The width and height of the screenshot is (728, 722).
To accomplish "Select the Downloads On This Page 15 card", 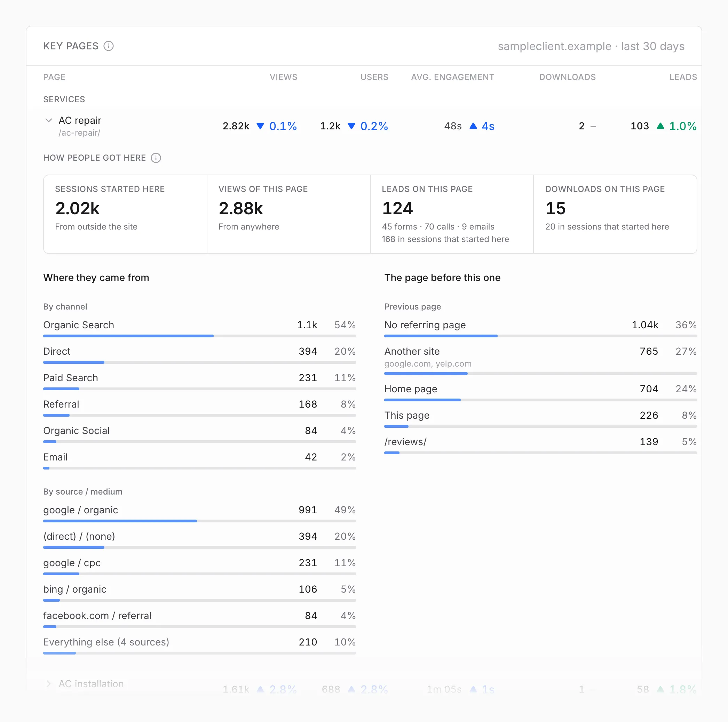I will pos(615,214).
